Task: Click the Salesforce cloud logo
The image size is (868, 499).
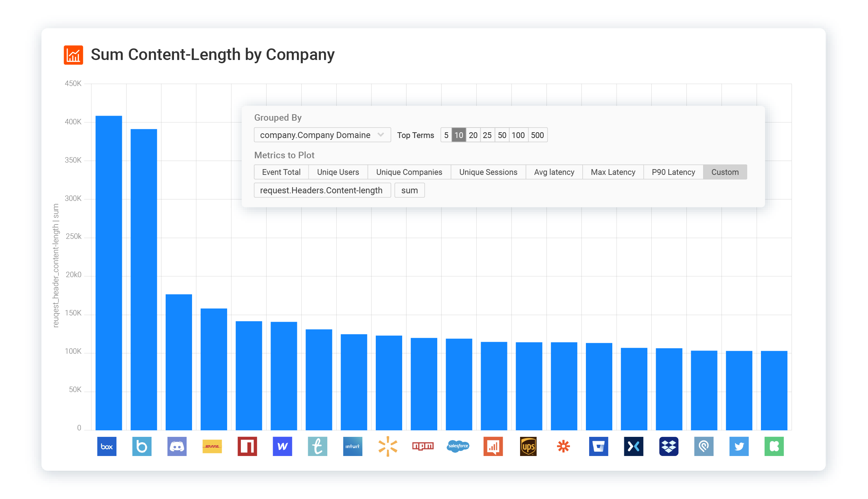Action: [x=458, y=447]
